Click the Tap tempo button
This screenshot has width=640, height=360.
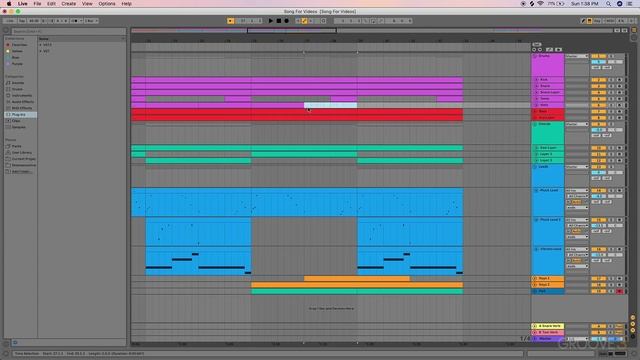coord(22,21)
